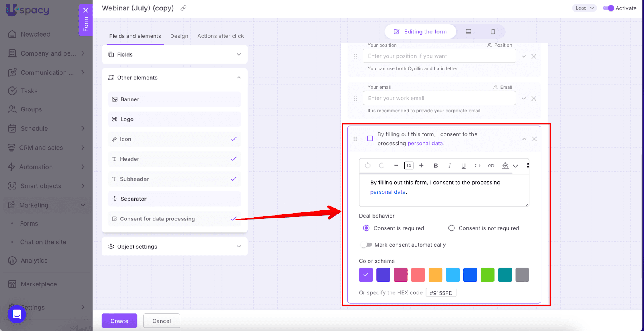Click the Create button

(119, 321)
